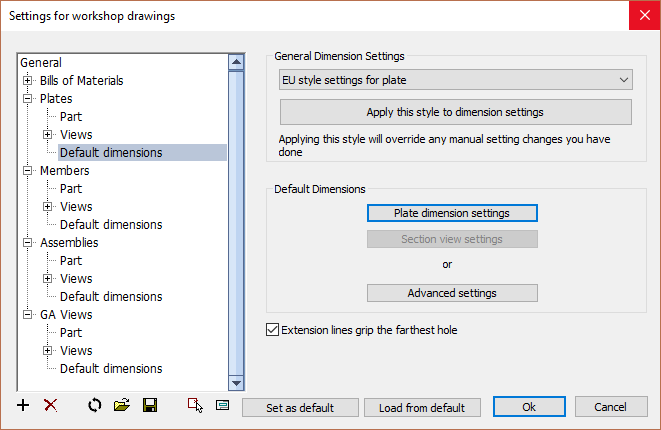The image size is (661, 430).
Task: Select Default dimensions under Assemblies
Action: click(x=111, y=297)
